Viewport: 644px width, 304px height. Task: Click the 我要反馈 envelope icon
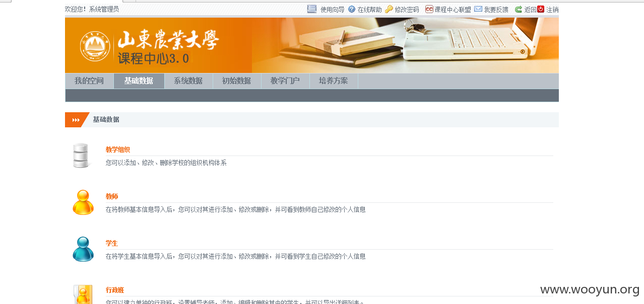pos(478,9)
